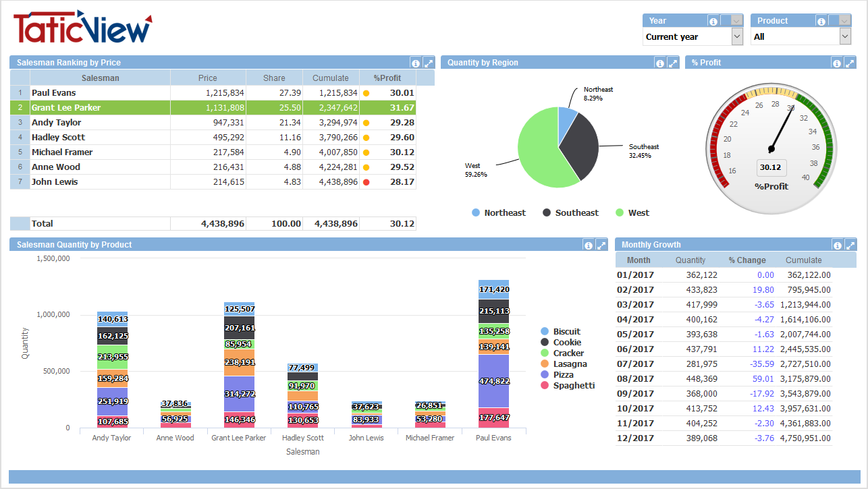Screen dimensions: 868x489
Task: Expand Salesman Ranking by Price panel to fullscreen
Action: pos(429,63)
